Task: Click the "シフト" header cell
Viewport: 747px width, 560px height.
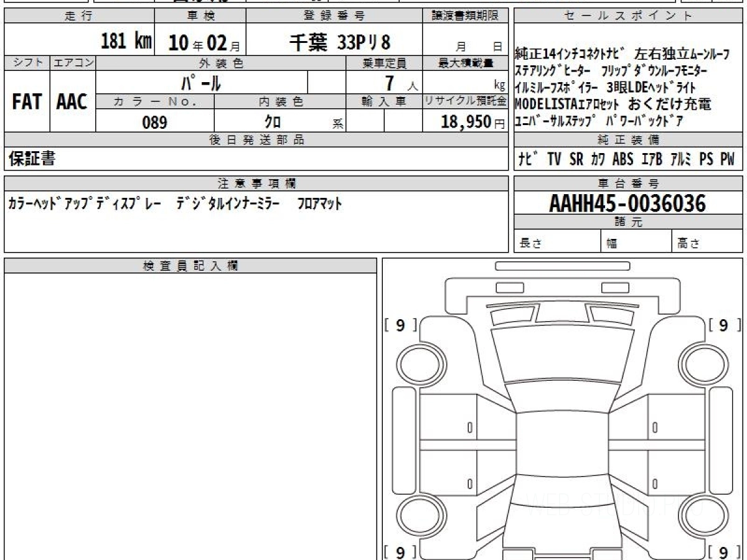Action: (x=27, y=63)
